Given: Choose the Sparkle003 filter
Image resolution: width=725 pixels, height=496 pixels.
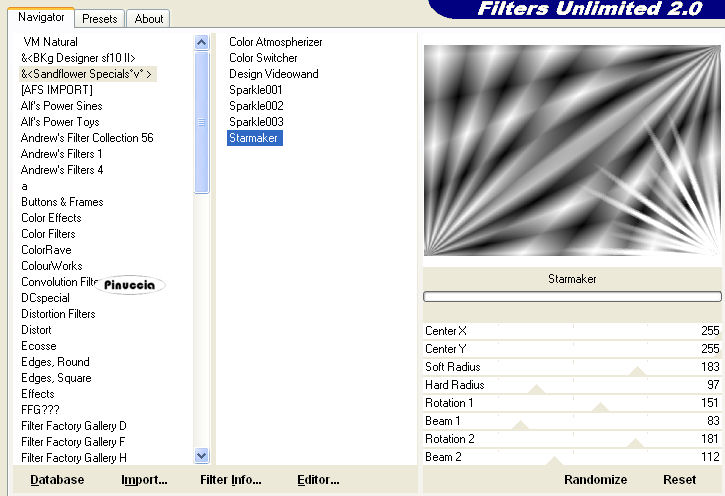Looking at the screenshot, I should pyautogui.click(x=256, y=122).
